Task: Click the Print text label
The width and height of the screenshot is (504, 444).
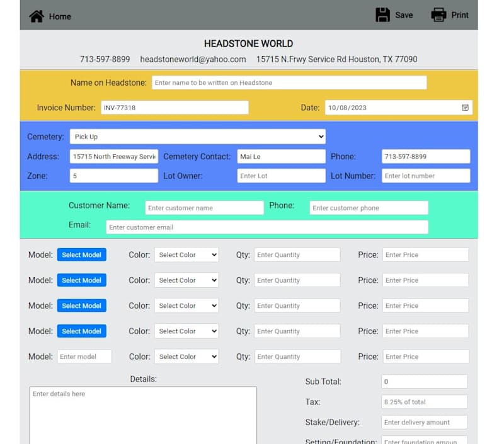Action: coord(460,15)
